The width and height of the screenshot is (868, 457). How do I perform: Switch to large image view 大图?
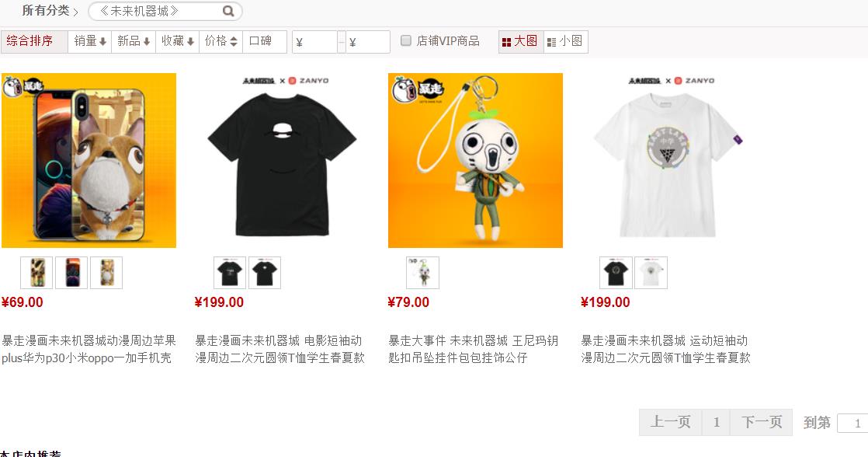(x=519, y=41)
